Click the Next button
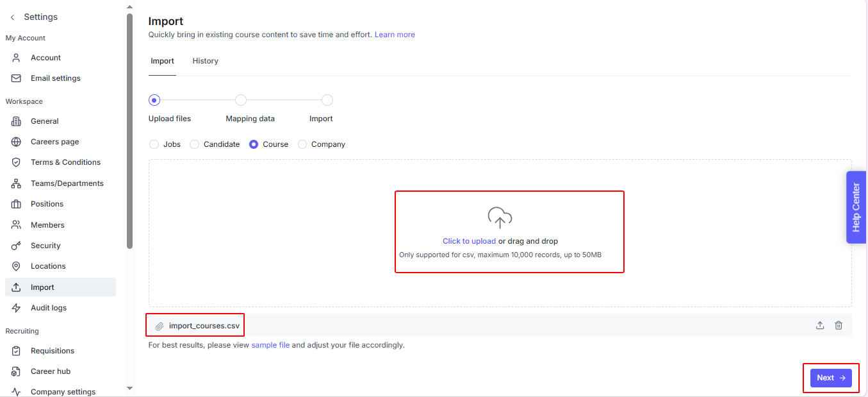Viewport: 868px width, 397px height. pyautogui.click(x=830, y=378)
